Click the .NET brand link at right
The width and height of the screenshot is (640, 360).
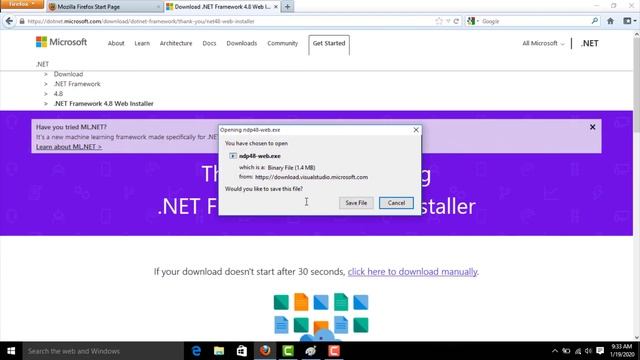(x=590, y=43)
